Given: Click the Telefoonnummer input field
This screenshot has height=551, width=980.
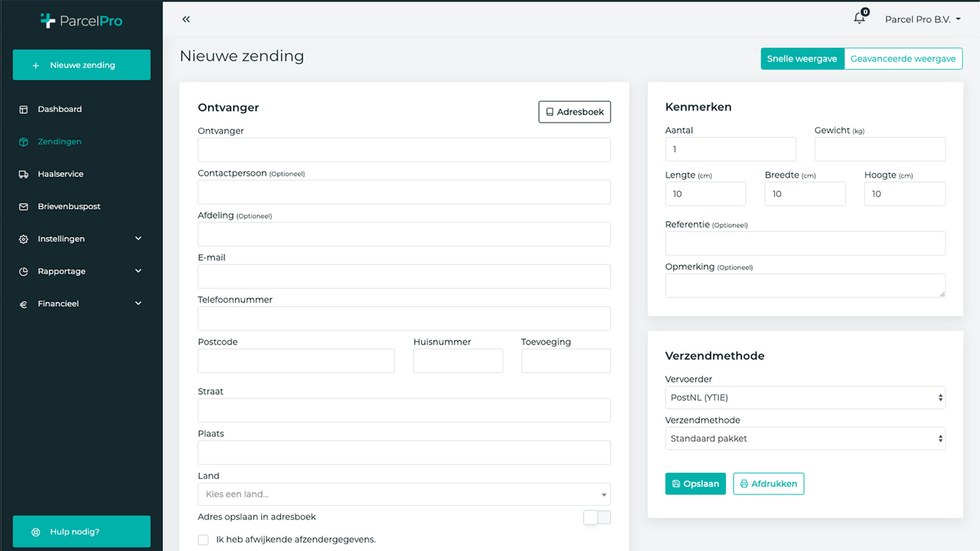Looking at the screenshot, I should point(404,318).
